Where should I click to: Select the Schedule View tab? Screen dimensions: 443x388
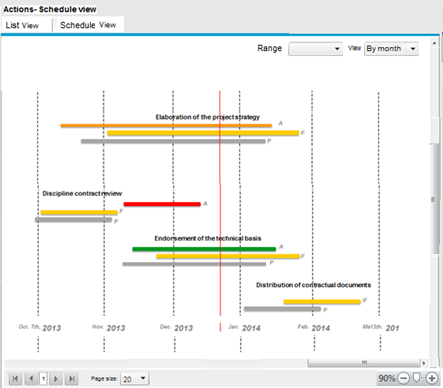coord(88,25)
